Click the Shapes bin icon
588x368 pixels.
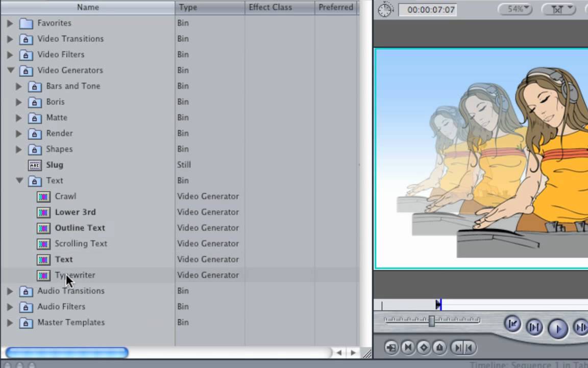(x=35, y=149)
